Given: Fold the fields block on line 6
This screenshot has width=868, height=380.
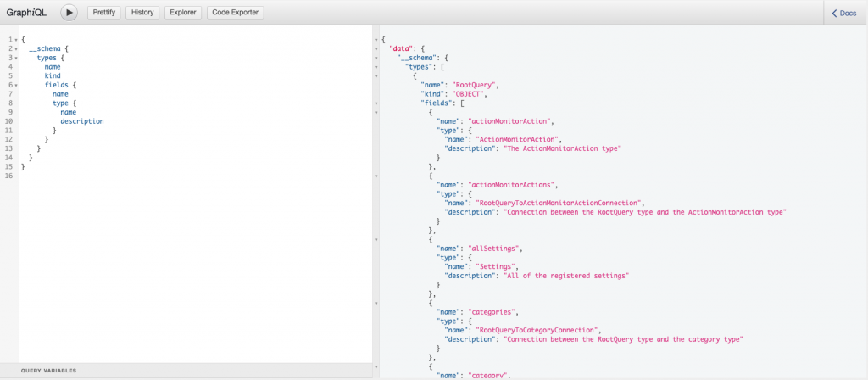Looking at the screenshot, I should point(16,85).
